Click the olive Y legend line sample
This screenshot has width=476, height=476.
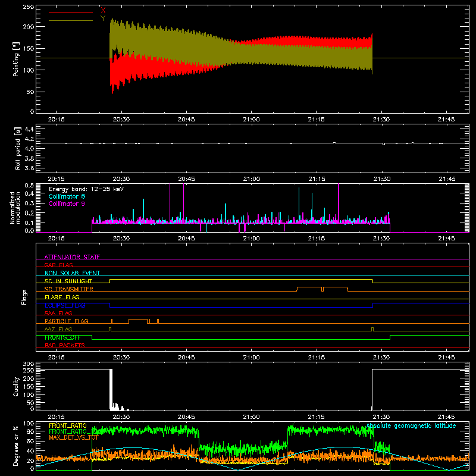pos(71,20)
